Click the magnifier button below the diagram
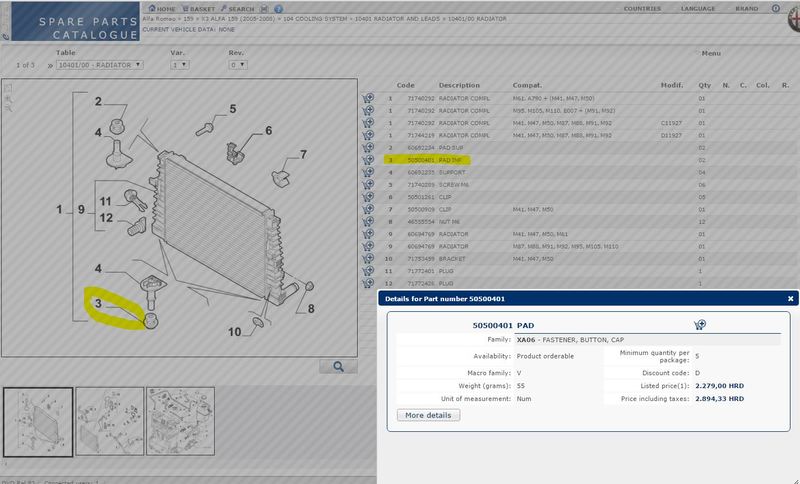 click(338, 367)
